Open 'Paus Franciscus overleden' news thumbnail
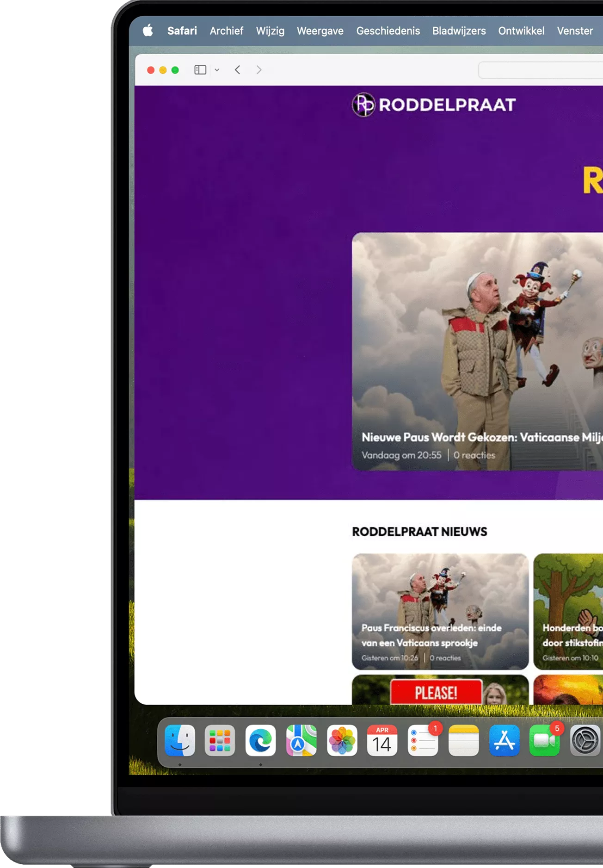 440,611
